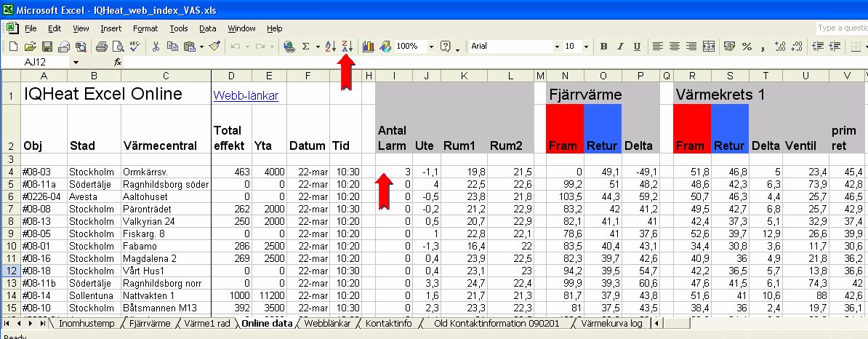Switch to the Inomhustemp sheet tab

[x=87, y=323]
